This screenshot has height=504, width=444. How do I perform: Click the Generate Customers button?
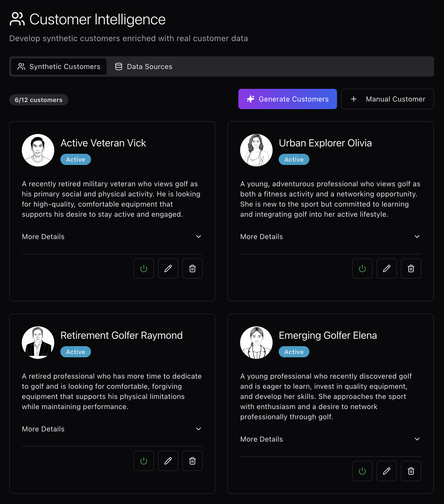click(x=288, y=99)
